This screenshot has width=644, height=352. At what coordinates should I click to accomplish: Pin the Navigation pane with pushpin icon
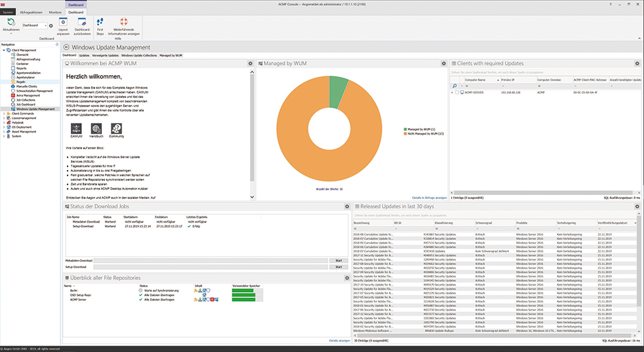coord(57,44)
